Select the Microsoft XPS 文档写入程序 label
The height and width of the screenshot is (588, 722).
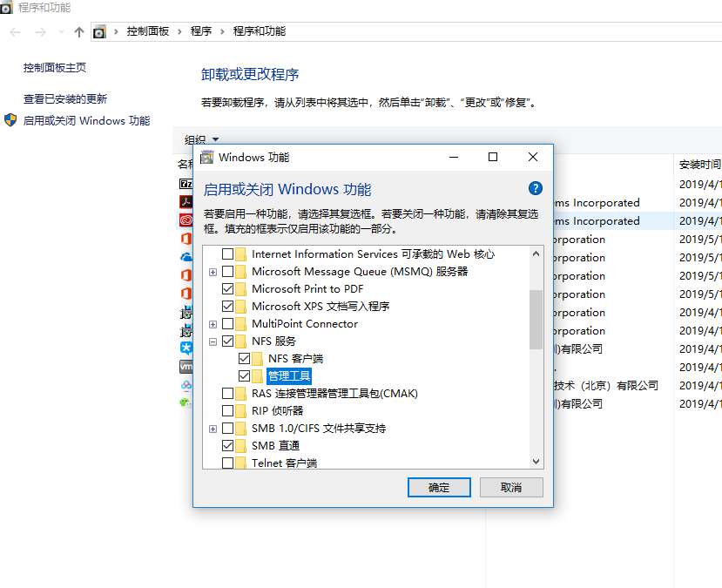point(321,307)
